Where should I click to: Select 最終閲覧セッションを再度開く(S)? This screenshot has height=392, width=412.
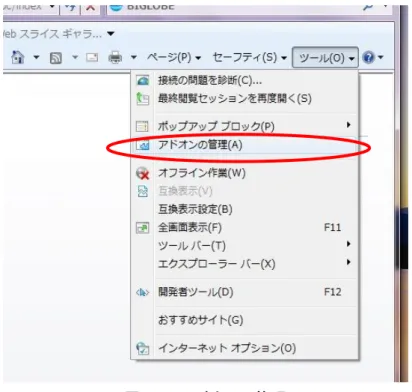tap(244, 99)
